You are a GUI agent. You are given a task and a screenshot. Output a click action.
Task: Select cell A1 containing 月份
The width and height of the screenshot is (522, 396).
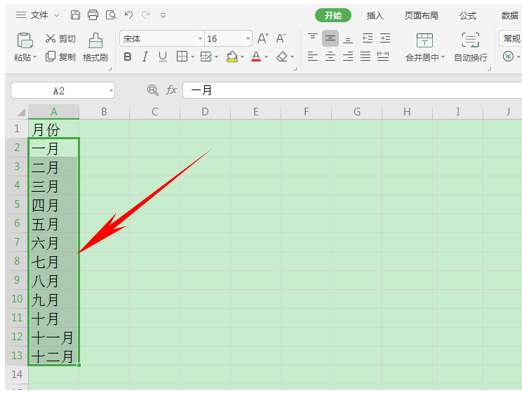tap(54, 129)
